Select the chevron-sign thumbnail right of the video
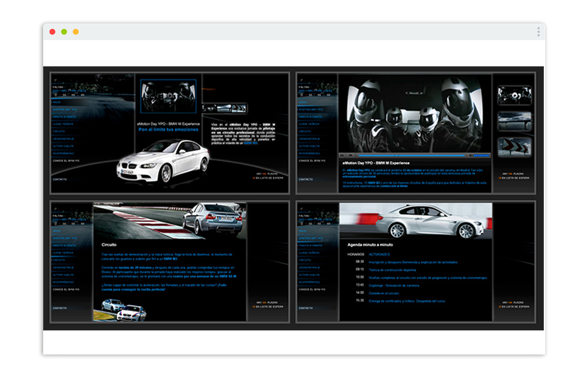The height and width of the screenshot is (383, 588). [x=514, y=147]
